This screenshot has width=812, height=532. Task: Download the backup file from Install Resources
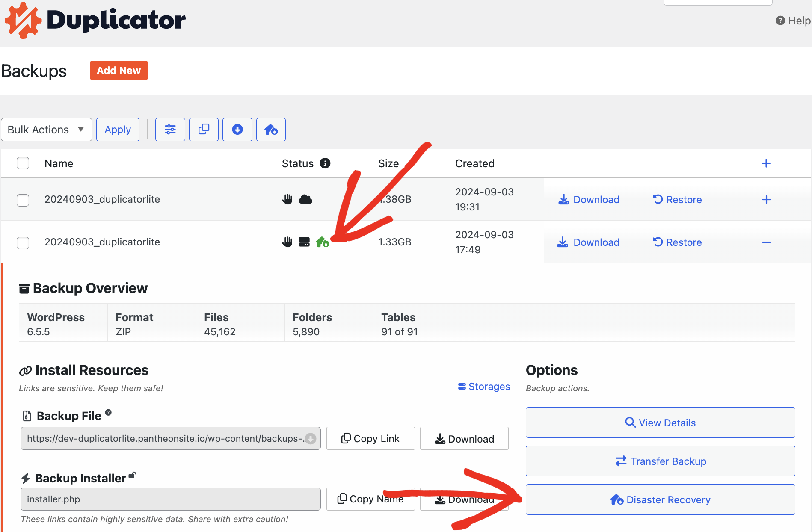(x=464, y=439)
